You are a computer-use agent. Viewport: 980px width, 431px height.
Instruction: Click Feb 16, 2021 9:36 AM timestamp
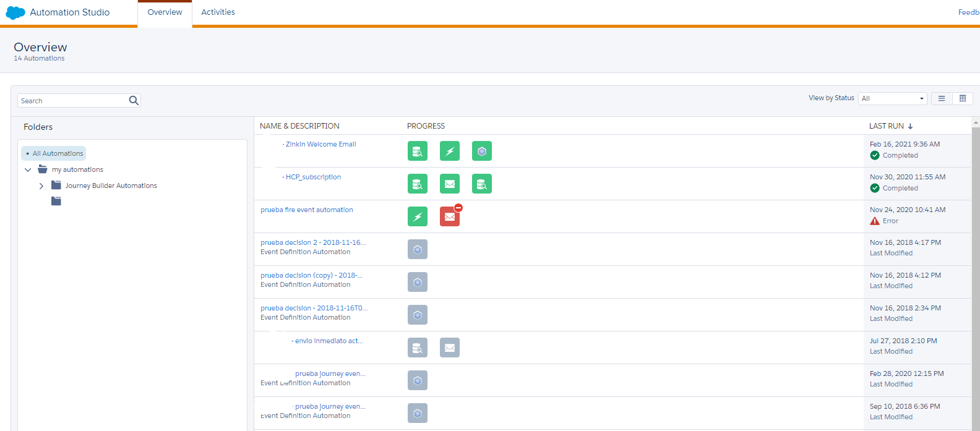pos(905,144)
